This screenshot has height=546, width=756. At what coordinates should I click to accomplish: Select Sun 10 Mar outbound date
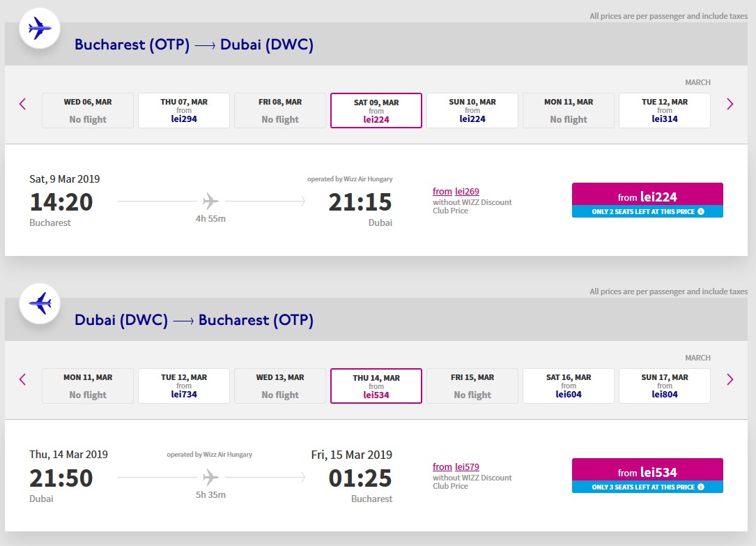472,110
